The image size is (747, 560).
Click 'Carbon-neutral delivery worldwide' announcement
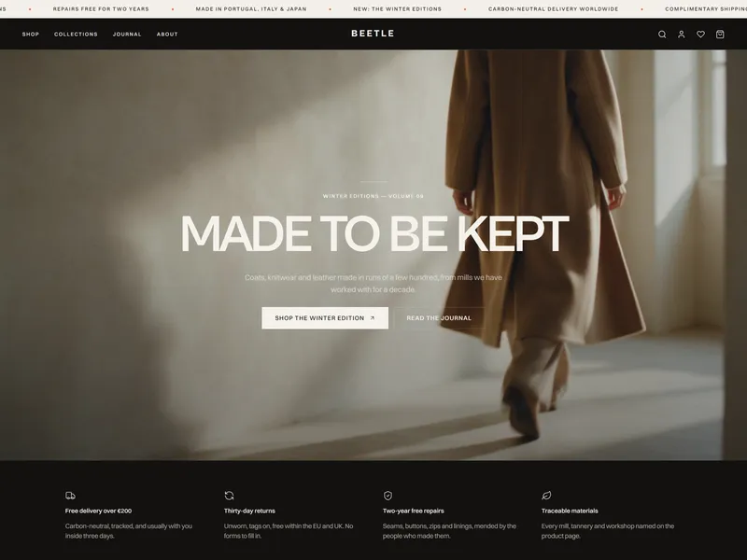(553, 9)
